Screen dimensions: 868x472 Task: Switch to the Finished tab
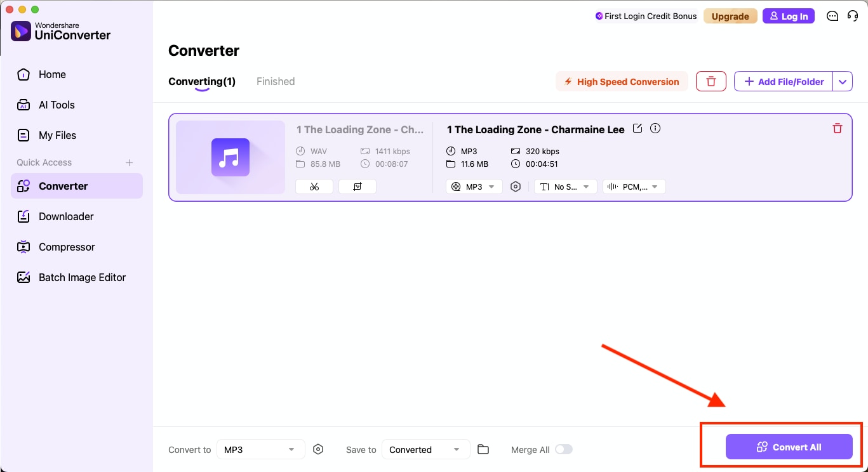(x=275, y=81)
